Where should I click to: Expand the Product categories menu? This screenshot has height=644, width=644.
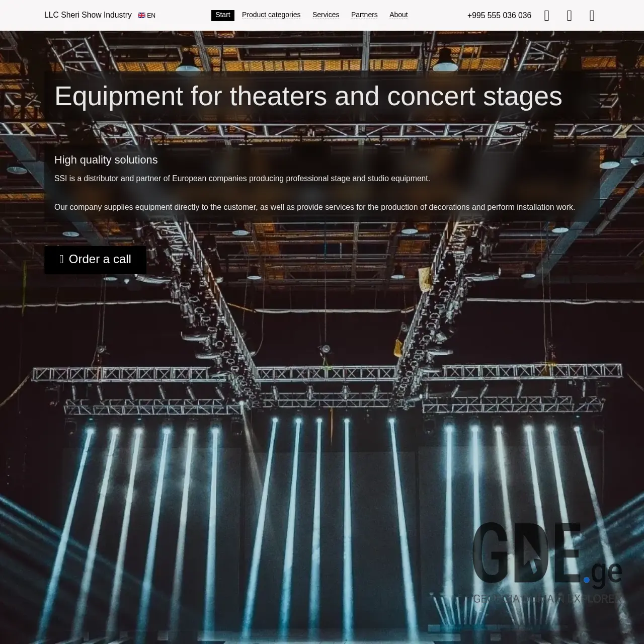coord(271,15)
